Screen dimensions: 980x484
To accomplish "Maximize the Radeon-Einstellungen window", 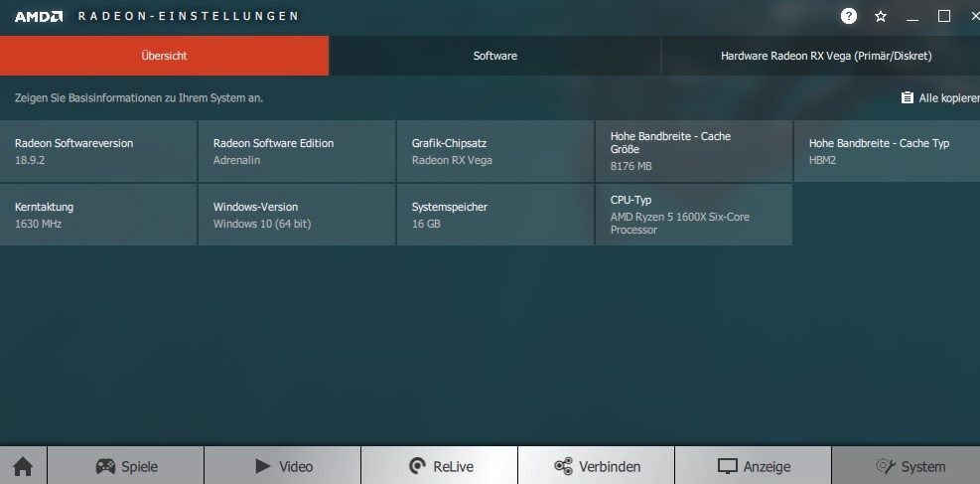I will pyautogui.click(x=943, y=16).
